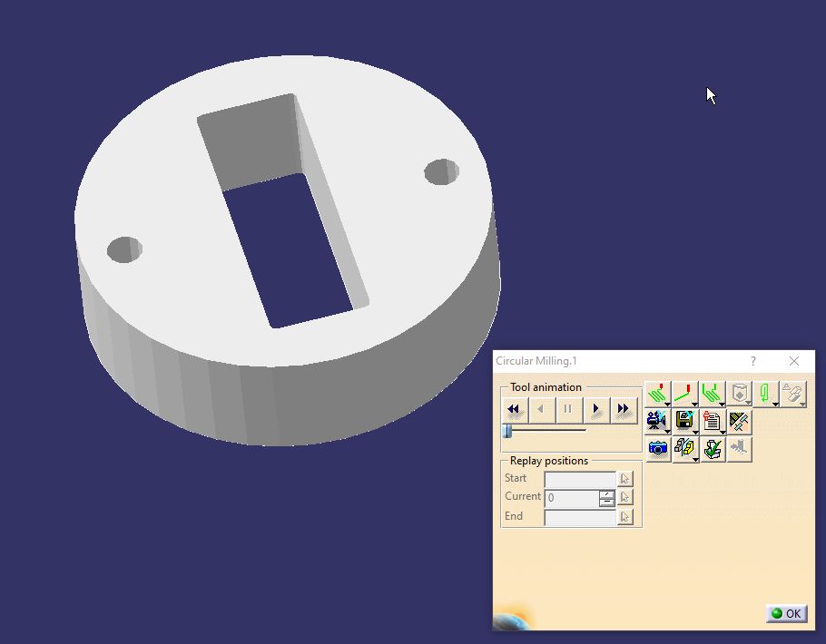The height and width of the screenshot is (644, 826).
Task: Click the pick-position button beside Current
Action: coord(624,497)
